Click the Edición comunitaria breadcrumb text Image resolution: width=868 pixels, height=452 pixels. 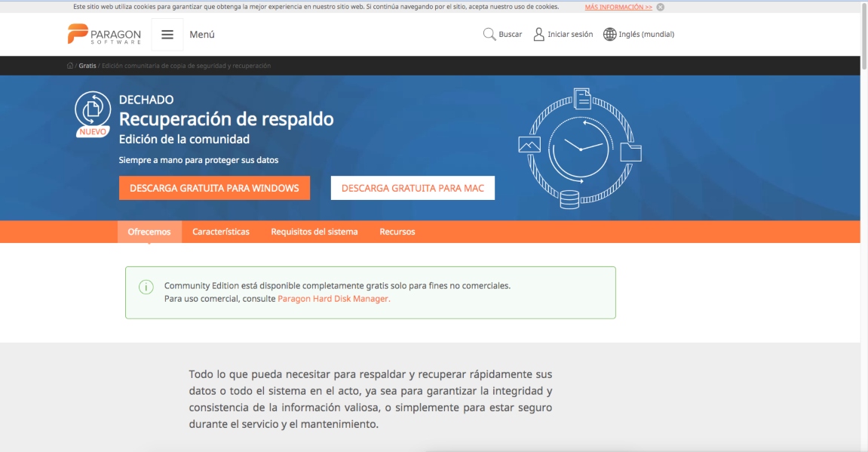pos(186,66)
